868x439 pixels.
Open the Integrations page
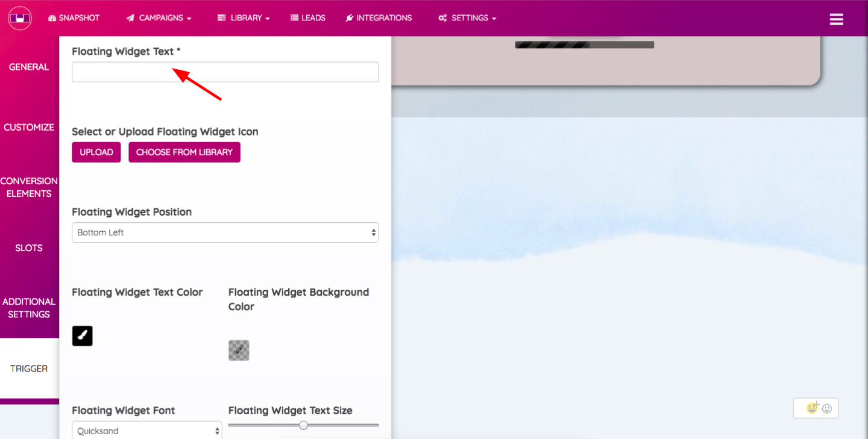coord(379,18)
